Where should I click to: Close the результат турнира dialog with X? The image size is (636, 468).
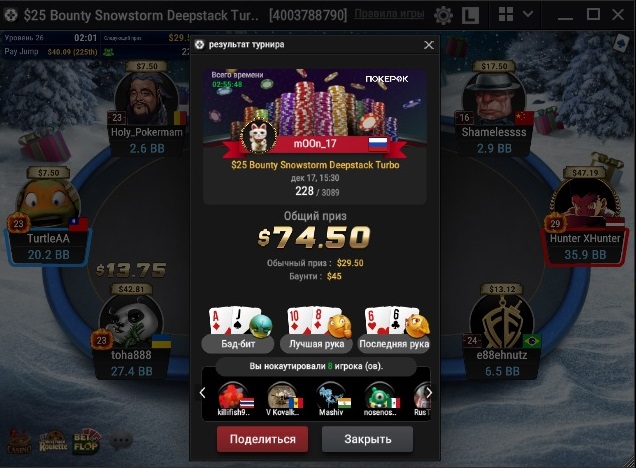click(429, 45)
